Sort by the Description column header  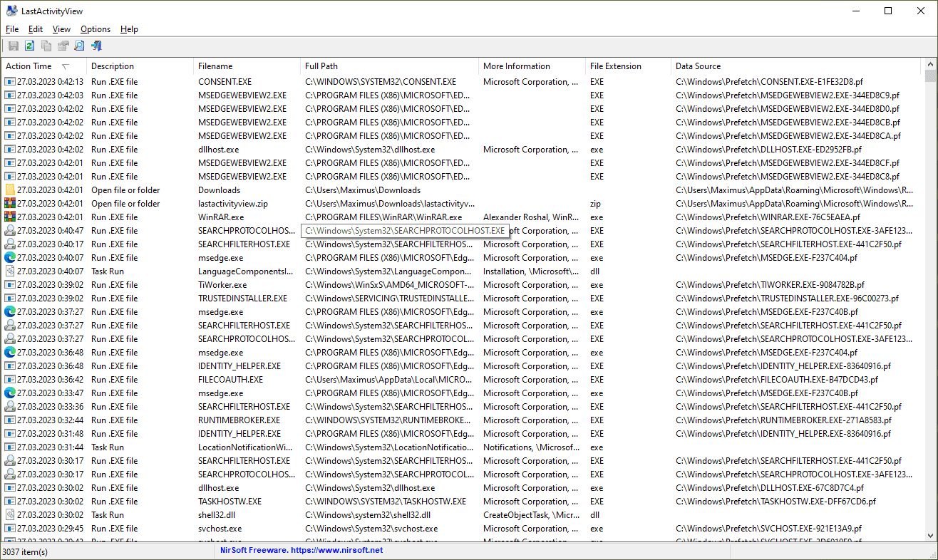pyautogui.click(x=140, y=66)
